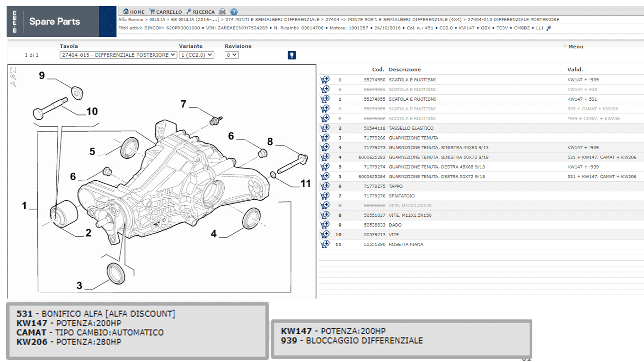Click GIULIA breadcrumb link
This screenshot has height=362, width=644.
pos(158,20)
